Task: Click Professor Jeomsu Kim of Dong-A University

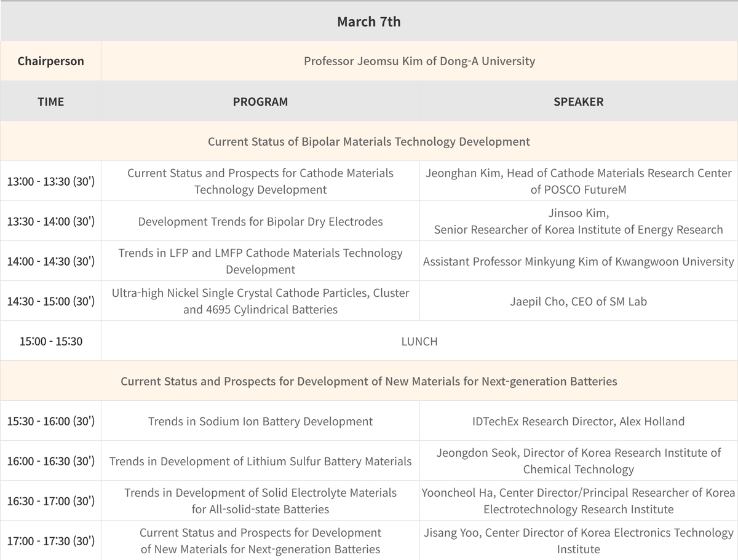Action: coord(419,61)
